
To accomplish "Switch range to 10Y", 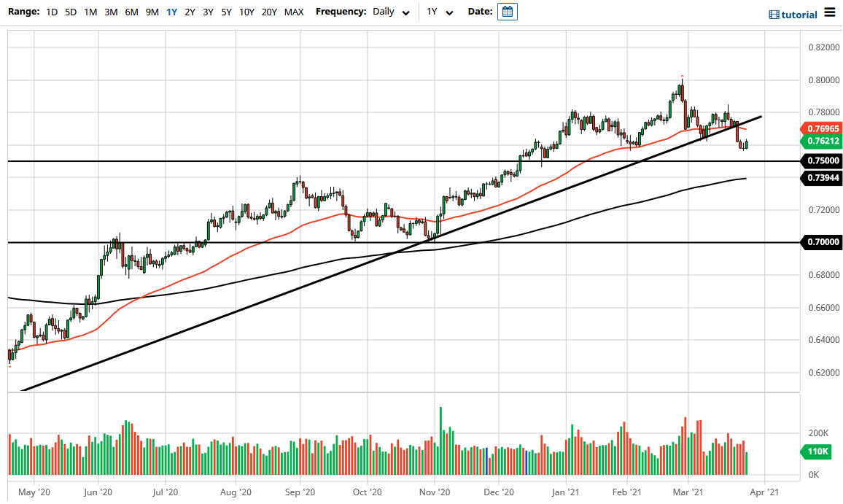I will pos(246,12).
